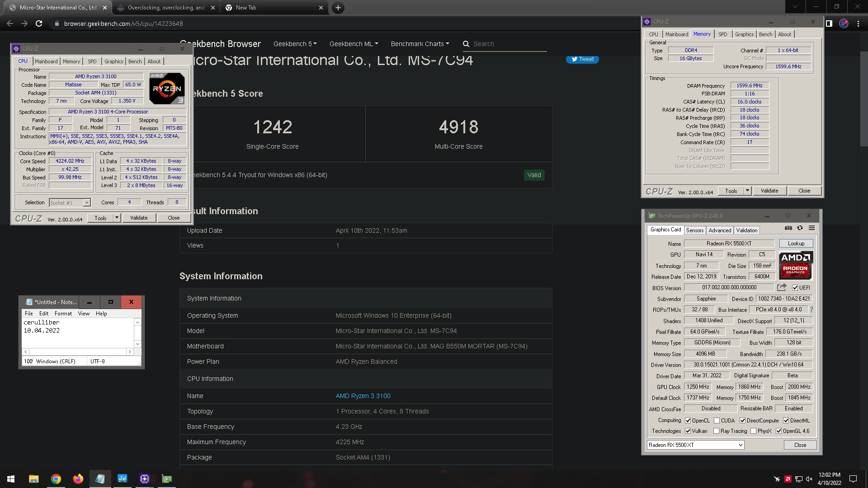
Task: Open the GPU-Z taskbar icon
Action: tap(167, 479)
